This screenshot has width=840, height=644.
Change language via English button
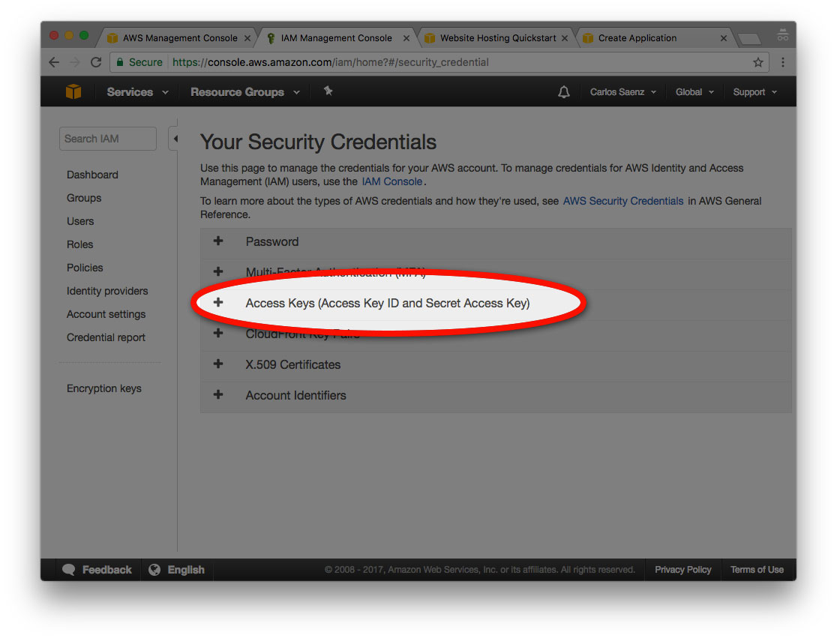177,570
